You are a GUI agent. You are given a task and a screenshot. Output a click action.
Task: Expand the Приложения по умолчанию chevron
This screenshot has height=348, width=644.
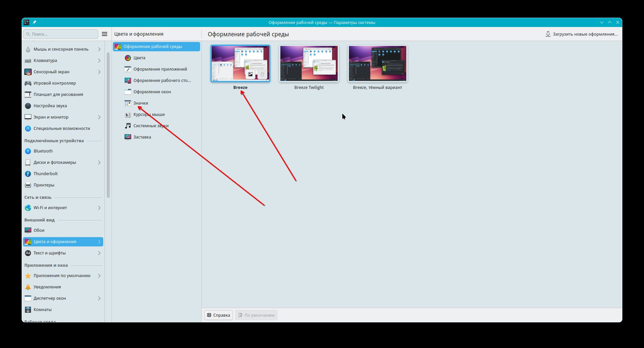[99, 276]
